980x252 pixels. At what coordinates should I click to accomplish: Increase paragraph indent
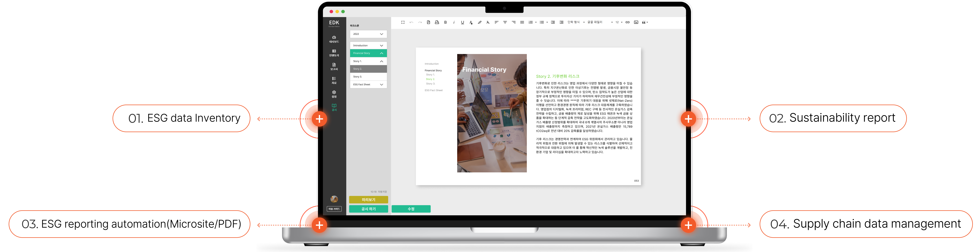pos(553,22)
